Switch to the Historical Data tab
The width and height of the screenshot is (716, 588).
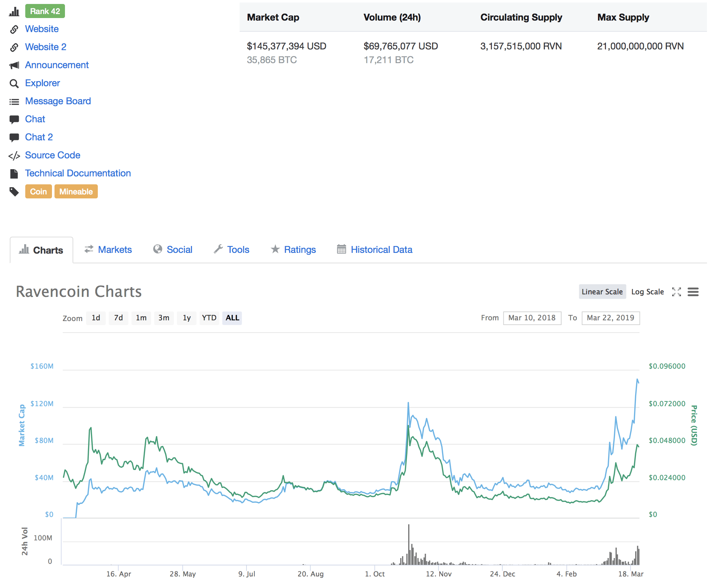[375, 250]
